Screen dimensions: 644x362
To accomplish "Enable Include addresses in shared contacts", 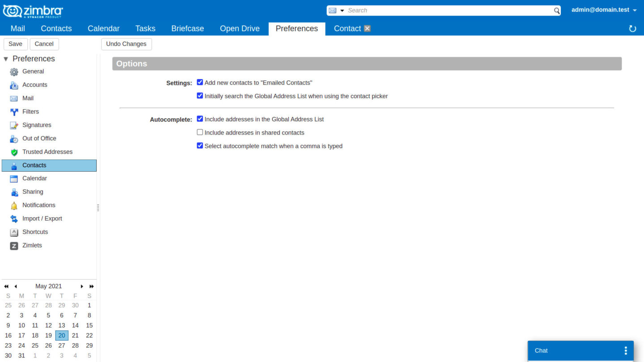I will coord(199,132).
